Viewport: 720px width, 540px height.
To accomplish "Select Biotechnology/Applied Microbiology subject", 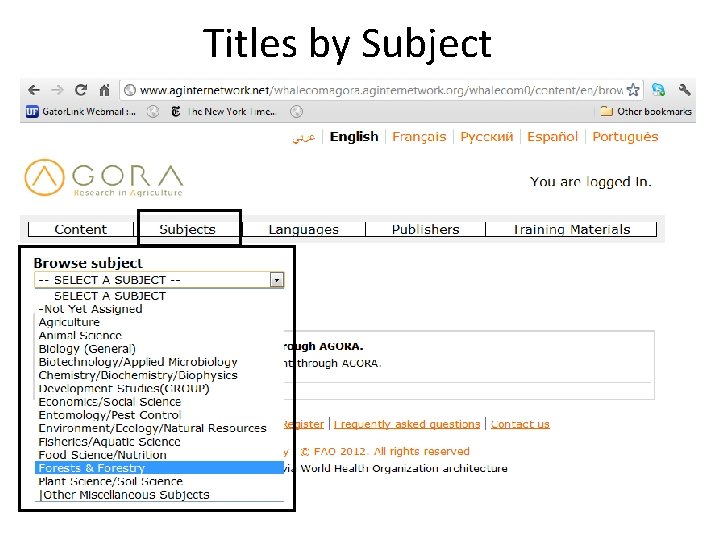I will [159, 362].
